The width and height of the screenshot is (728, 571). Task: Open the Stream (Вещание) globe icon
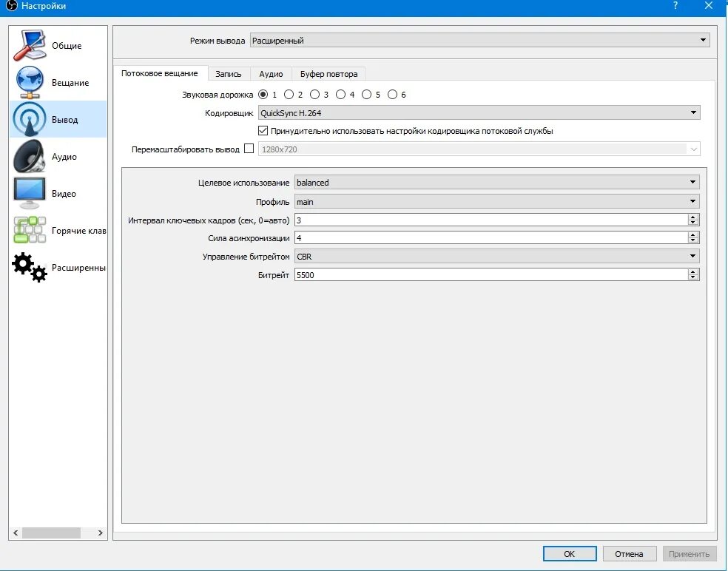pyautogui.click(x=30, y=82)
